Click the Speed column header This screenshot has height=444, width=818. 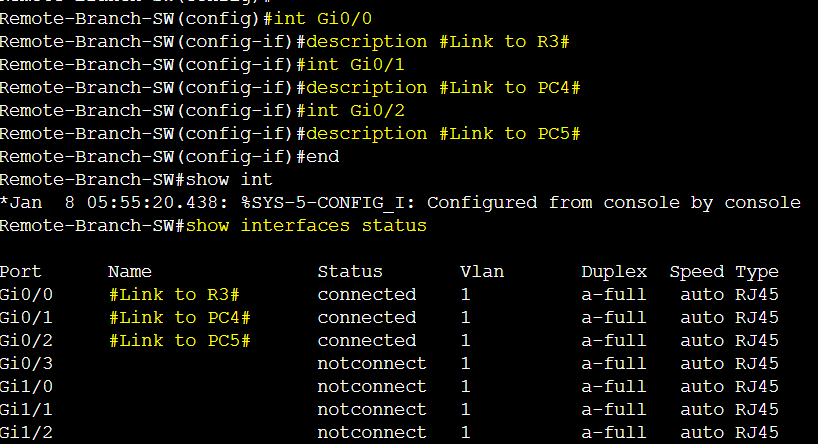pyautogui.click(x=696, y=271)
